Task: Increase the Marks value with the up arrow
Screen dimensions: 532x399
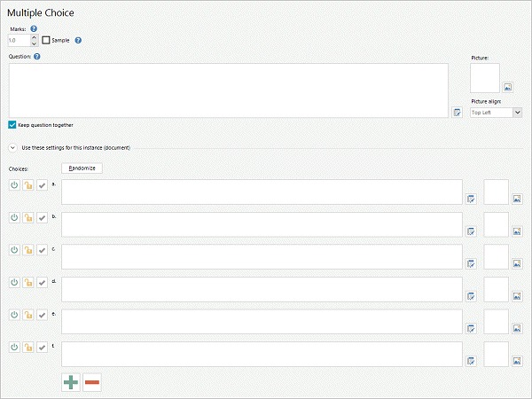Action: pyautogui.click(x=34, y=37)
